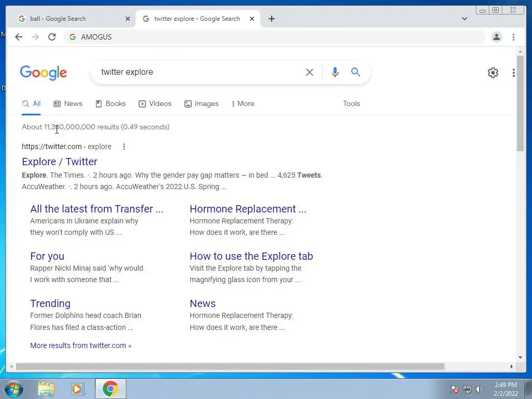The image size is (532, 399).
Task: Click the horizontal scrollbar thumb
Action: [230, 366]
